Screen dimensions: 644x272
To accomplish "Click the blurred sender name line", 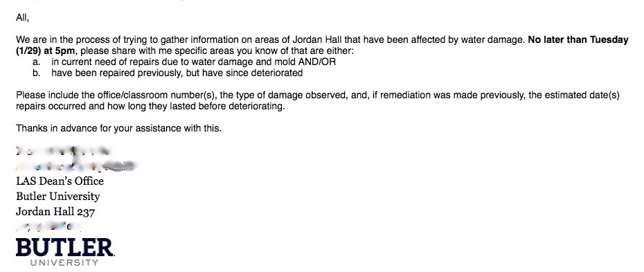I will [x=63, y=151].
